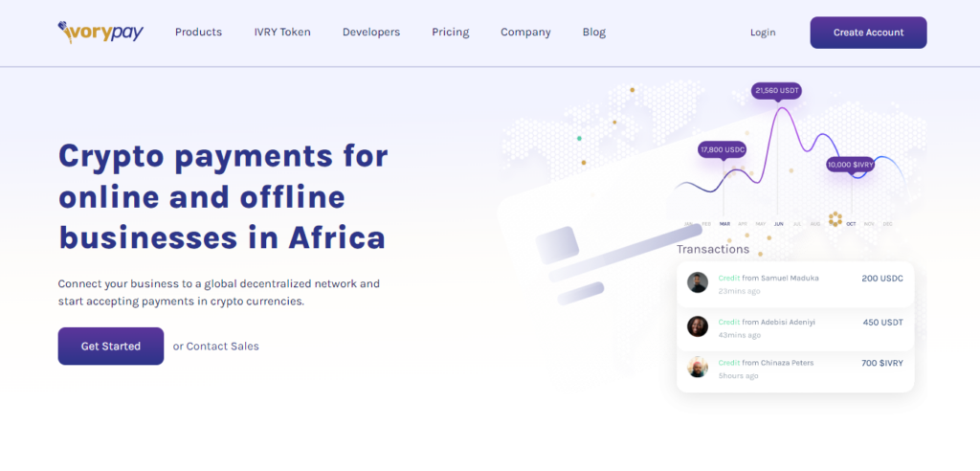
Task: Expand the Developers menu
Action: [x=371, y=32]
